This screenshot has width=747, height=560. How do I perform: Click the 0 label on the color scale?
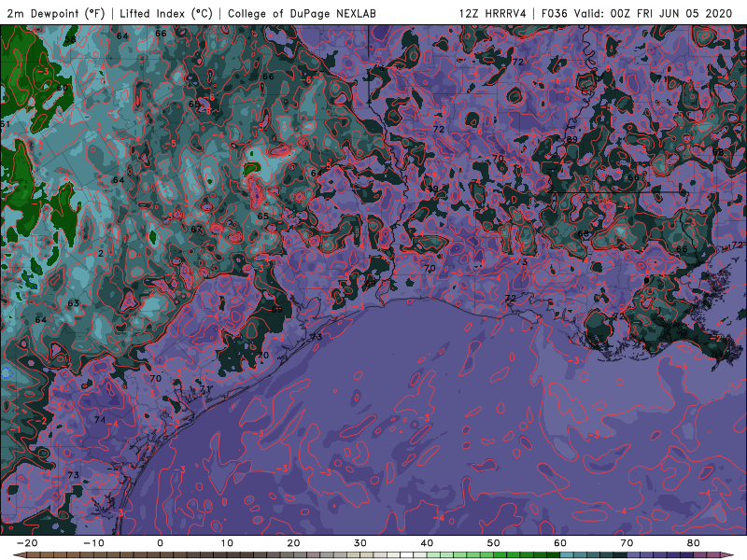click(x=160, y=543)
